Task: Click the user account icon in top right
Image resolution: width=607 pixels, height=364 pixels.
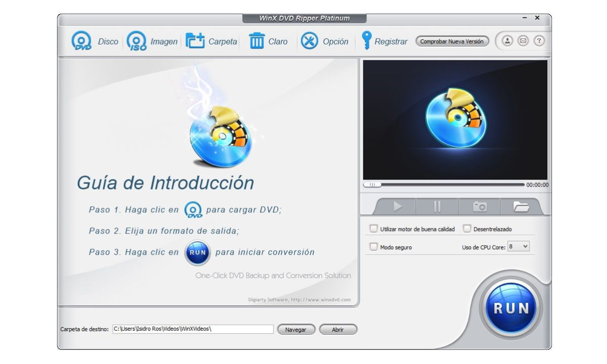Action: 507,41
